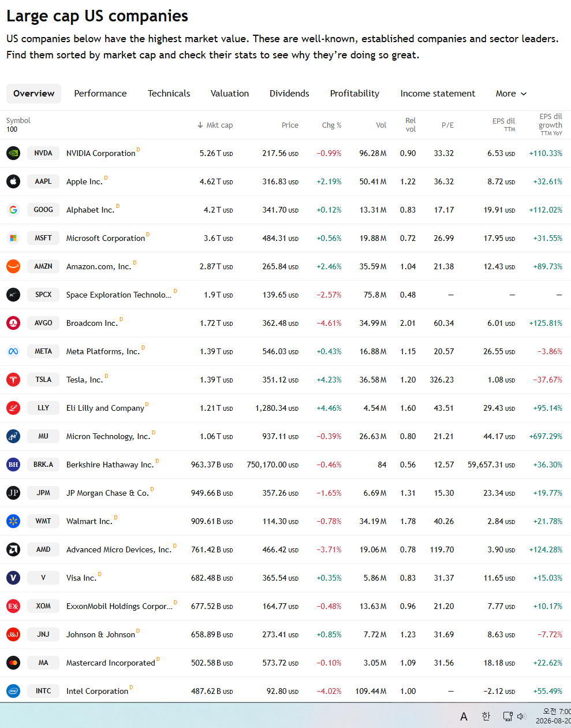Click the Alphabet Google logo icon

coord(13,210)
